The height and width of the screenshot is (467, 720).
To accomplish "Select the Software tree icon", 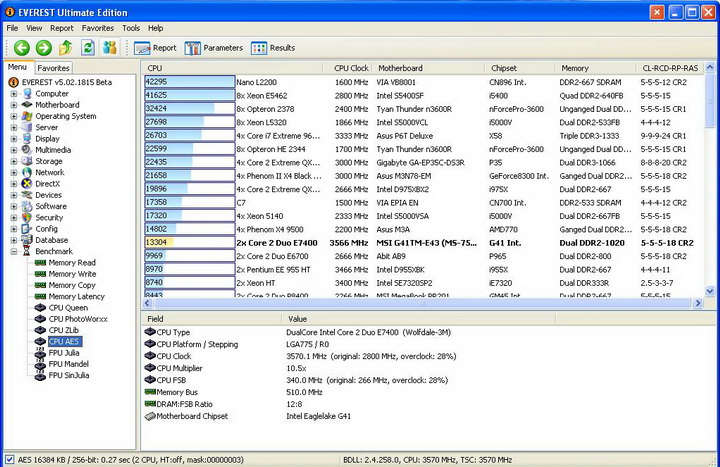I will tap(27, 206).
